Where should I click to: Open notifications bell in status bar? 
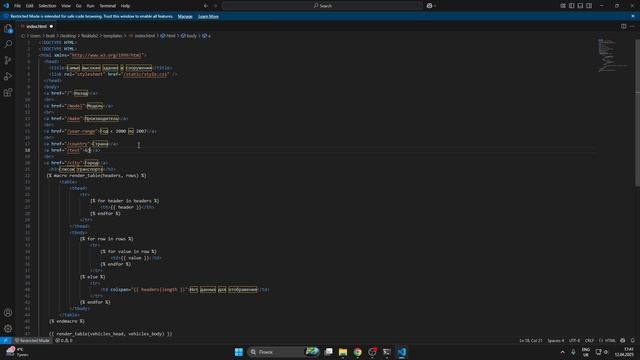point(632,340)
